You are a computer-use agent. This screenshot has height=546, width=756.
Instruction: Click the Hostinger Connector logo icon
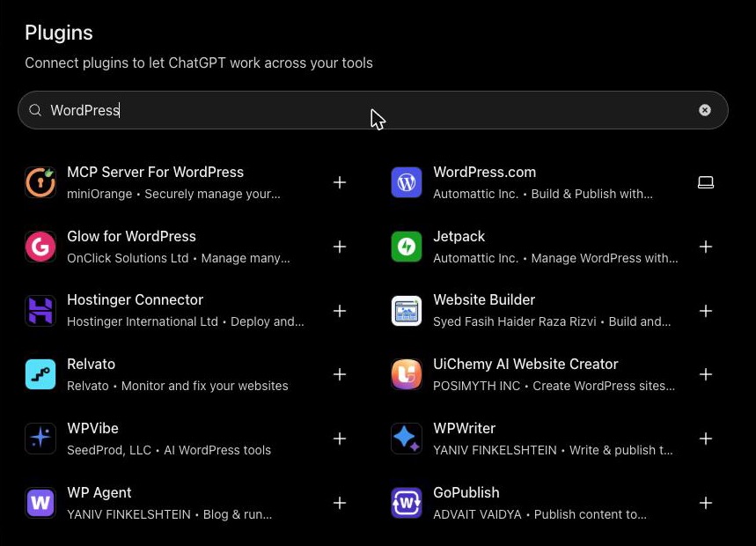pyautogui.click(x=40, y=311)
